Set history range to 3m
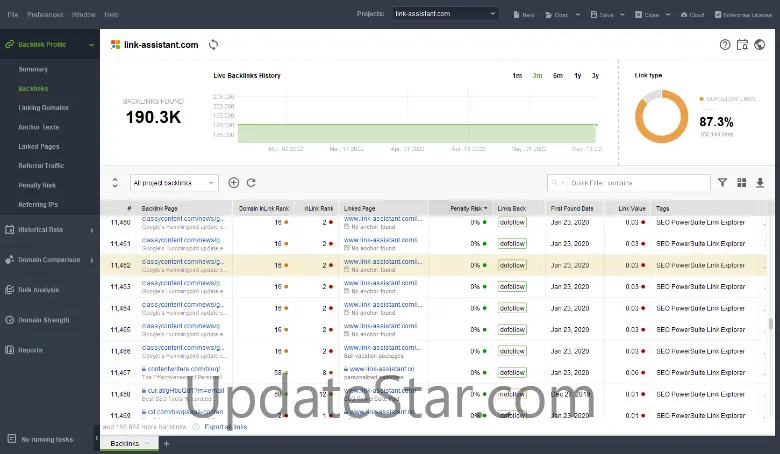 [537, 76]
